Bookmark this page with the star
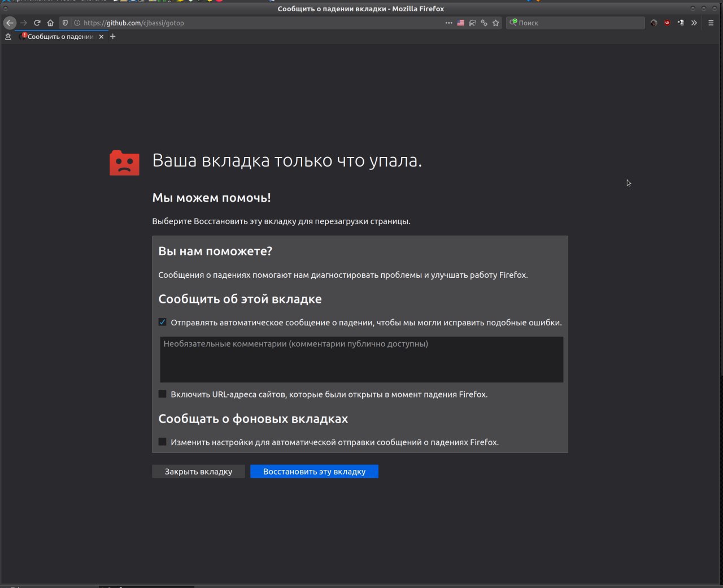Image resolution: width=723 pixels, height=588 pixels. click(496, 23)
